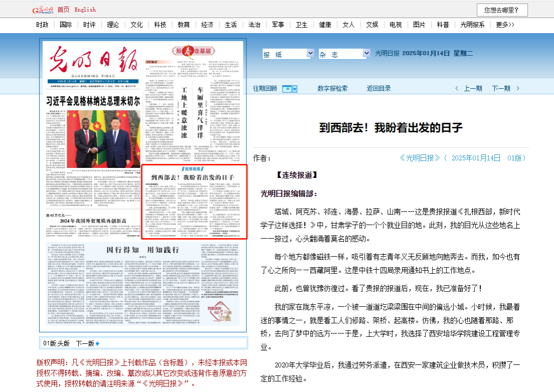Click the blue arrow beside 下一版
The height and width of the screenshot is (392, 554).
tap(97, 343)
